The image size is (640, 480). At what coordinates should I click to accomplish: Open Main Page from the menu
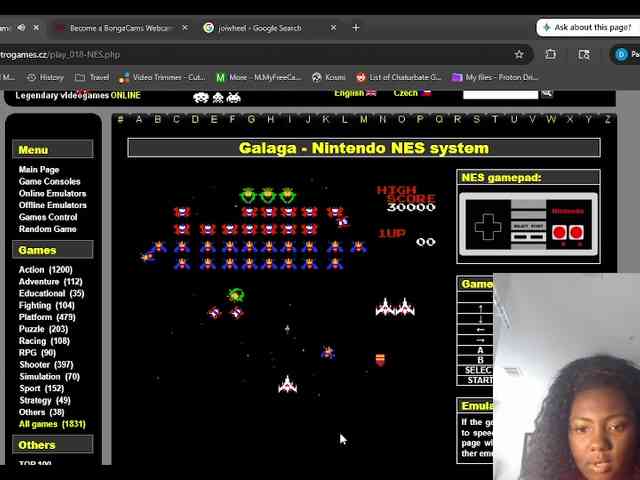click(x=39, y=169)
